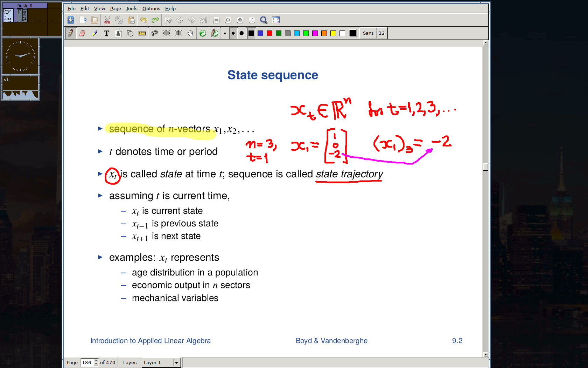Screen dimensions: 588x368
Task: Open the Layer 1 dropdown
Action: [176, 362]
